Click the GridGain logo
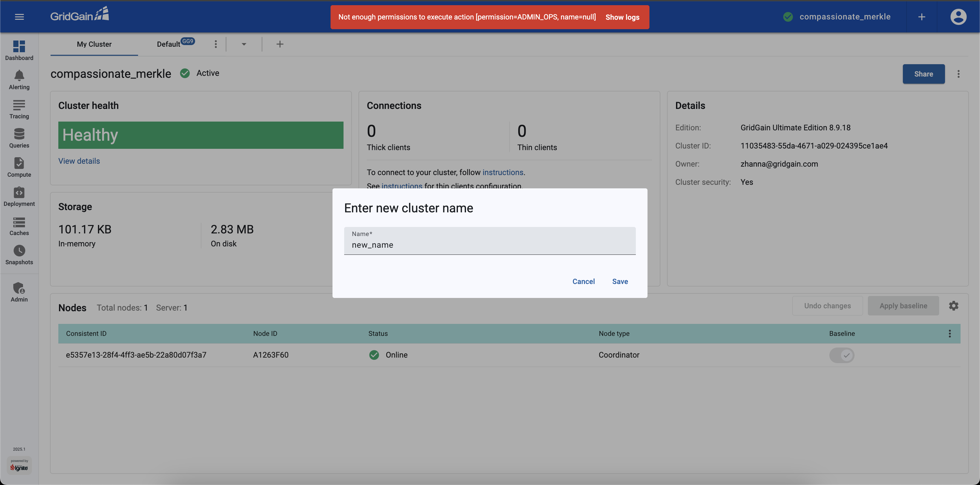 (79, 14)
